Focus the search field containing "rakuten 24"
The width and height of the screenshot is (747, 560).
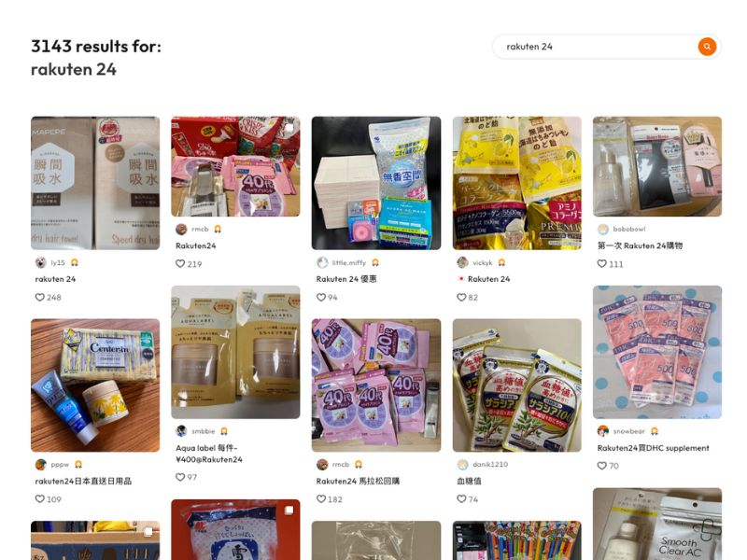tap(596, 47)
